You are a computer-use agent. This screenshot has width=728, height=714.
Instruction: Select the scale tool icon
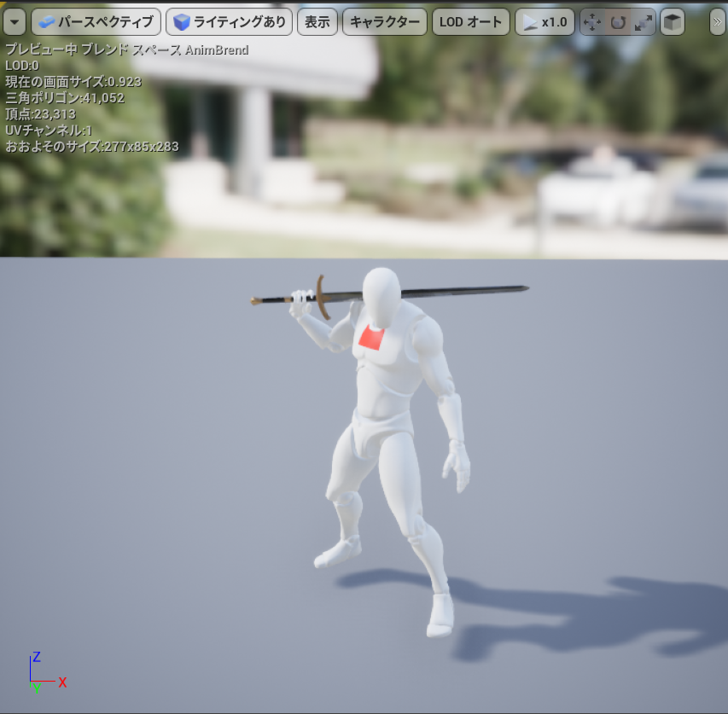(x=644, y=22)
